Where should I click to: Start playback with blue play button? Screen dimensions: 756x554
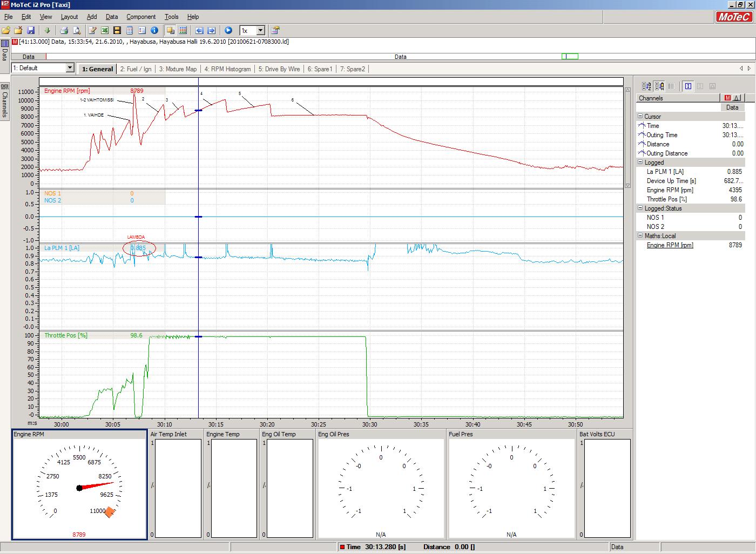coord(228,31)
